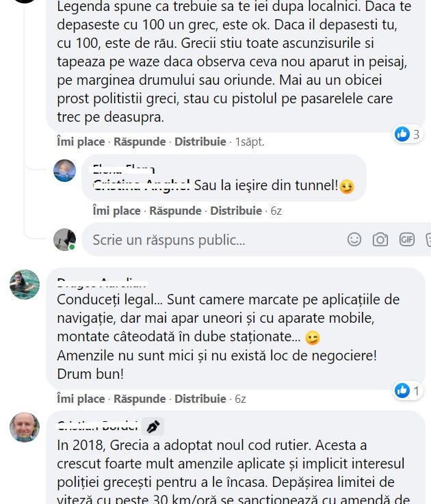Click Distribuie under the tunnel reply

pos(236,211)
